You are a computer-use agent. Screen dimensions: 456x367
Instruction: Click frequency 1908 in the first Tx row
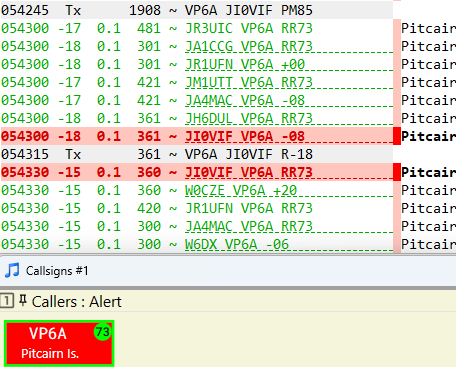pos(145,10)
